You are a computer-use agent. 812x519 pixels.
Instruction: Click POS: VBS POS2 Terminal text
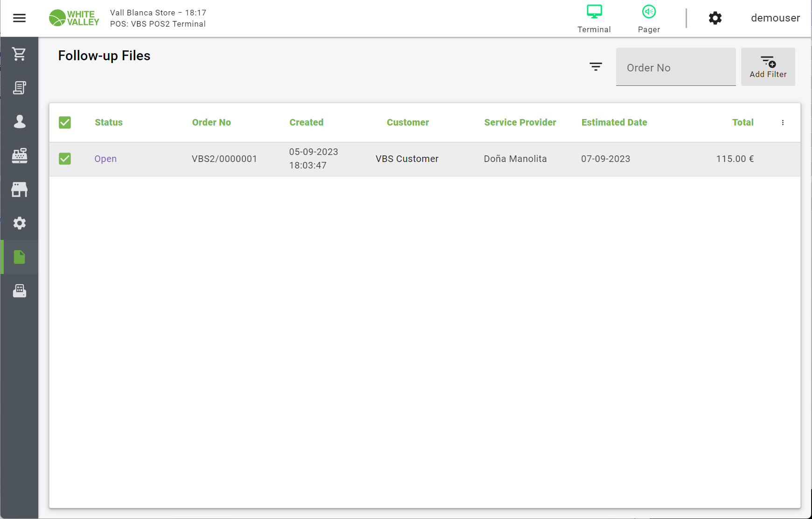(x=158, y=24)
